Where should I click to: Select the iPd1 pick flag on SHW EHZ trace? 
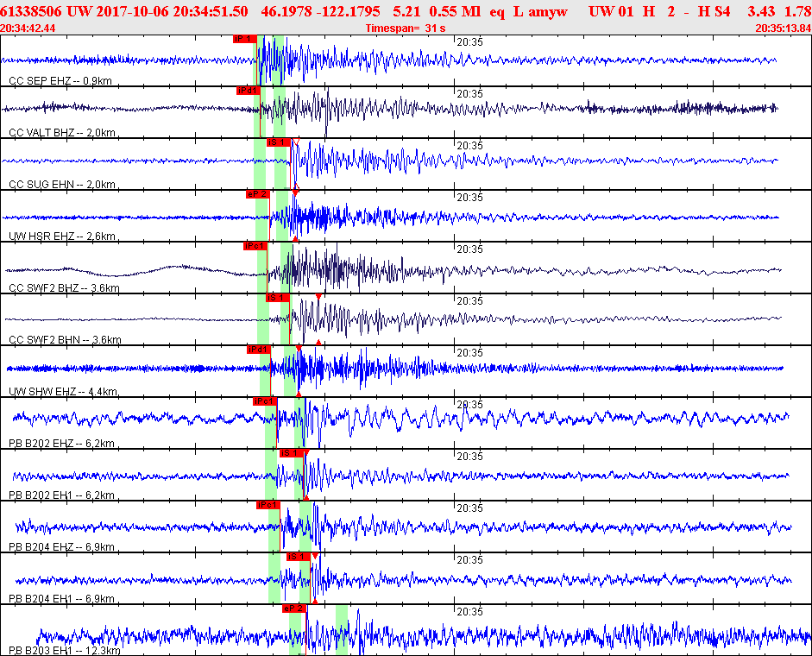pyautogui.click(x=258, y=350)
